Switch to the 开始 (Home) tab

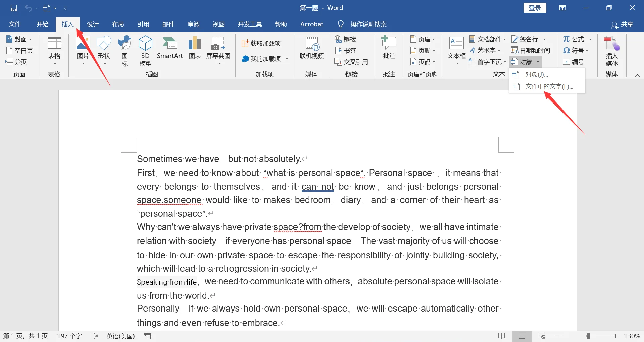click(x=43, y=24)
